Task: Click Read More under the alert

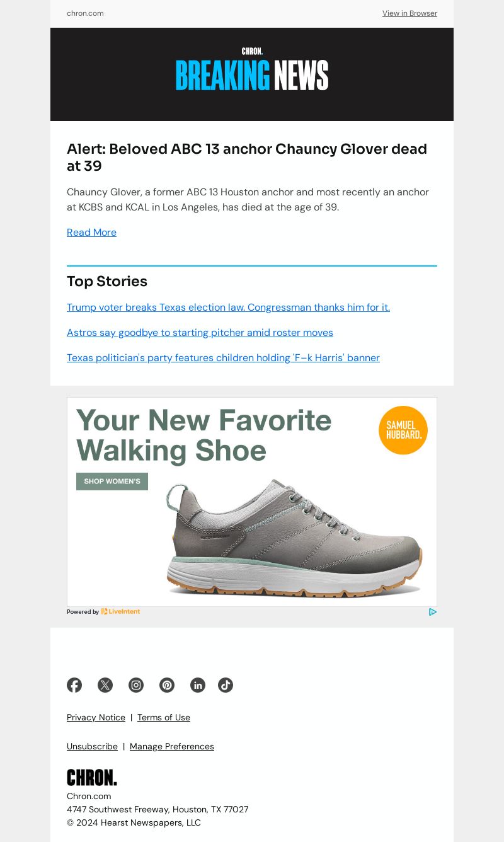Action: point(91,233)
